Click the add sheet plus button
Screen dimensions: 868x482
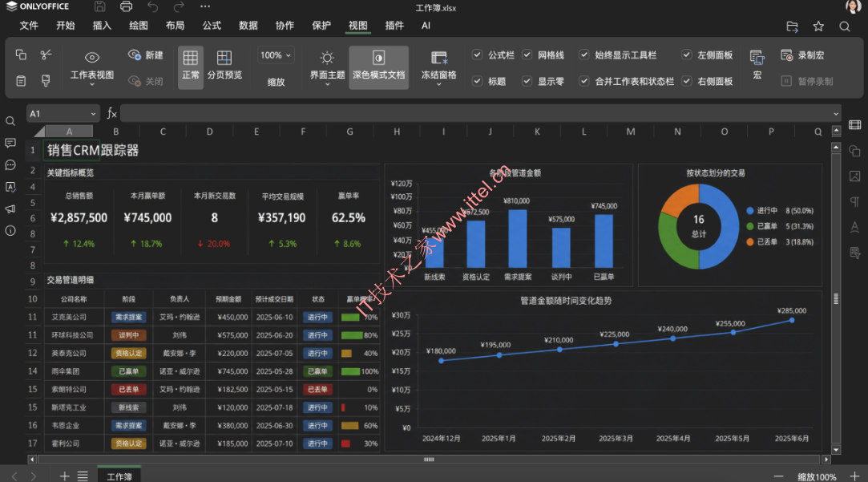tap(64, 476)
